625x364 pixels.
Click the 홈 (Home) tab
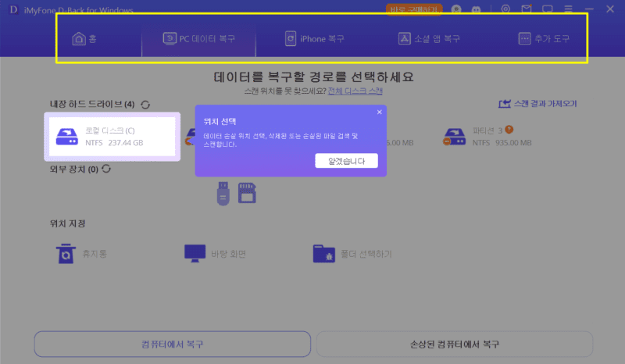(84, 38)
